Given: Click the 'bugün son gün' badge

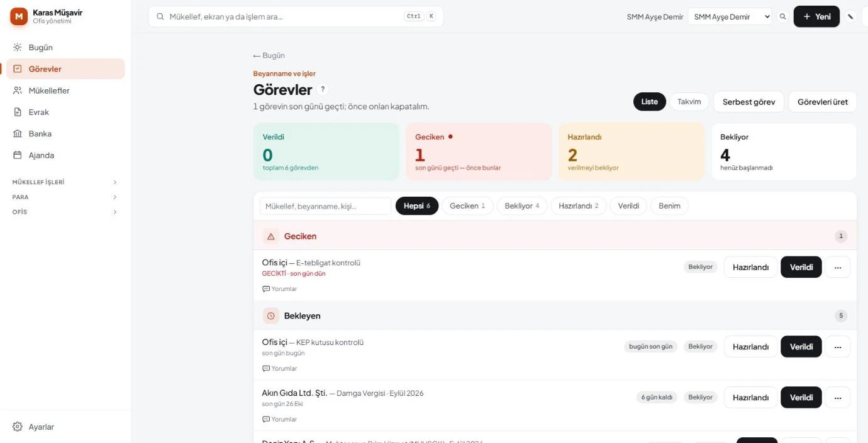Looking at the screenshot, I should pos(651,347).
